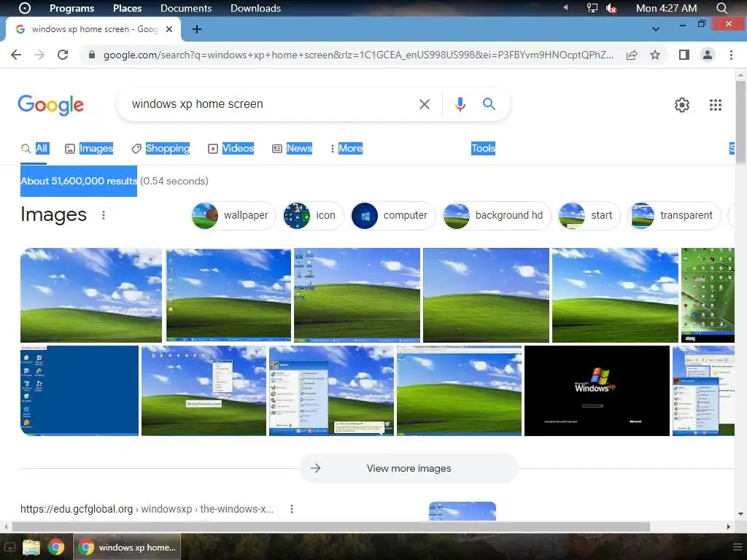Switch to the Videos search tab
This screenshot has height=560, width=747.
pyautogui.click(x=231, y=149)
